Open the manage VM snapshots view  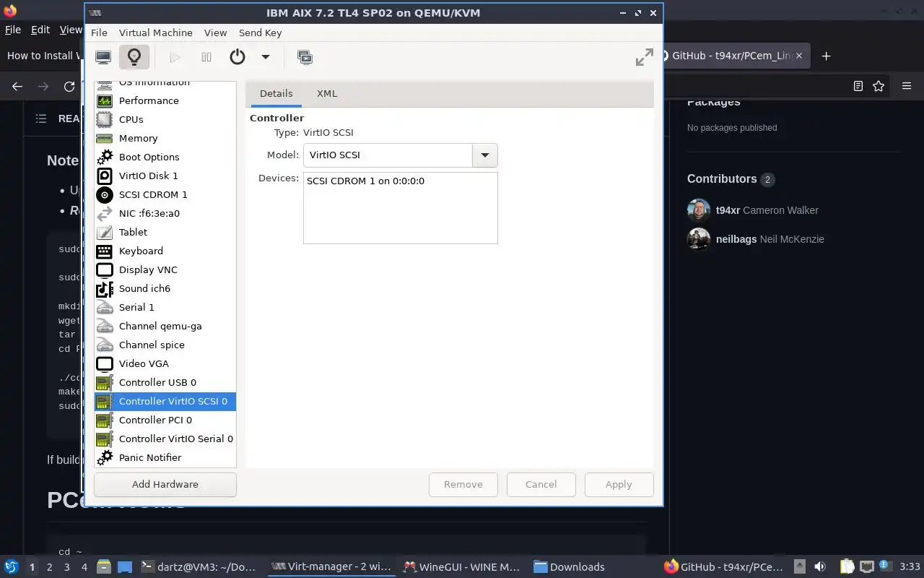[x=305, y=57]
